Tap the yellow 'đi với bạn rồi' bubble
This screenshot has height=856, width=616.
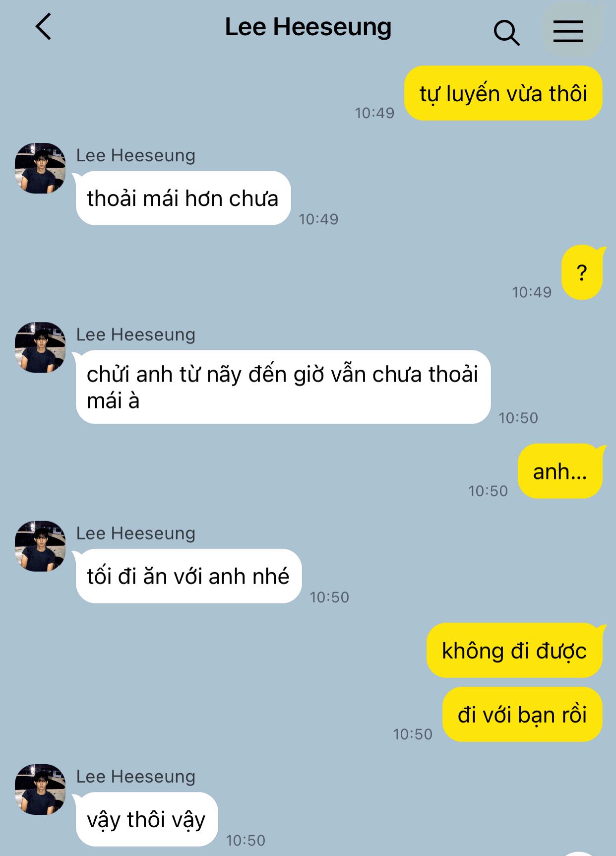[523, 715]
